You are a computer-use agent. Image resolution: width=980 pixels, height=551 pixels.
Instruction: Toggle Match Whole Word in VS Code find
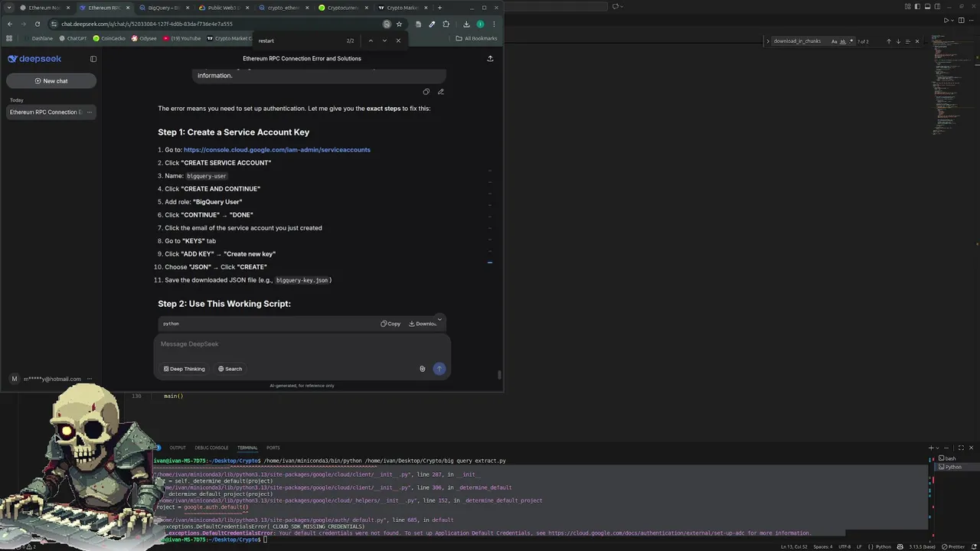coord(842,41)
